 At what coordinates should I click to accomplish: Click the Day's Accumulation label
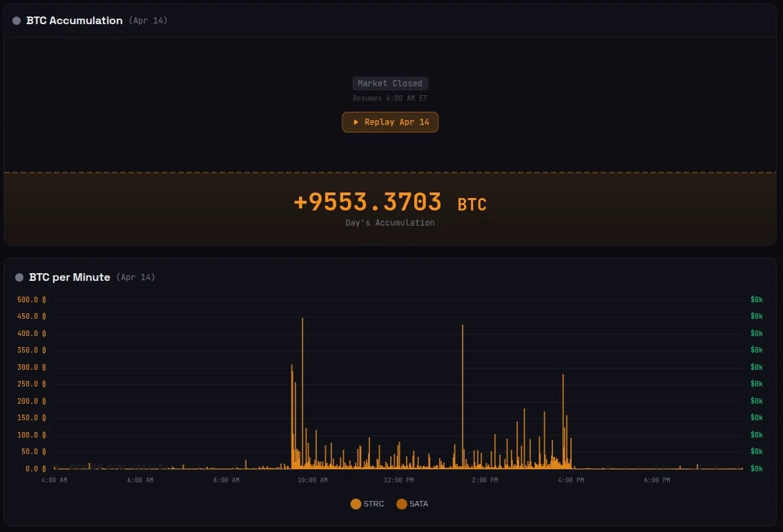(x=389, y=222)
